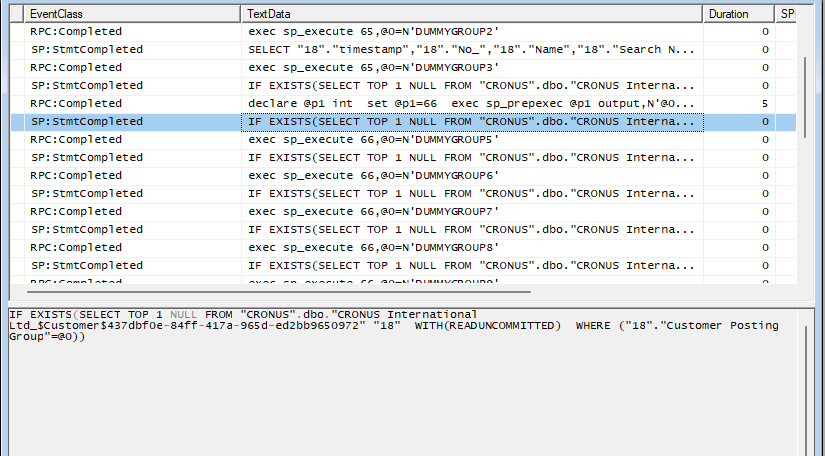
Task: Click the trace grid's horizontal scrollbar thumb
Action: (x=279, y=291)
